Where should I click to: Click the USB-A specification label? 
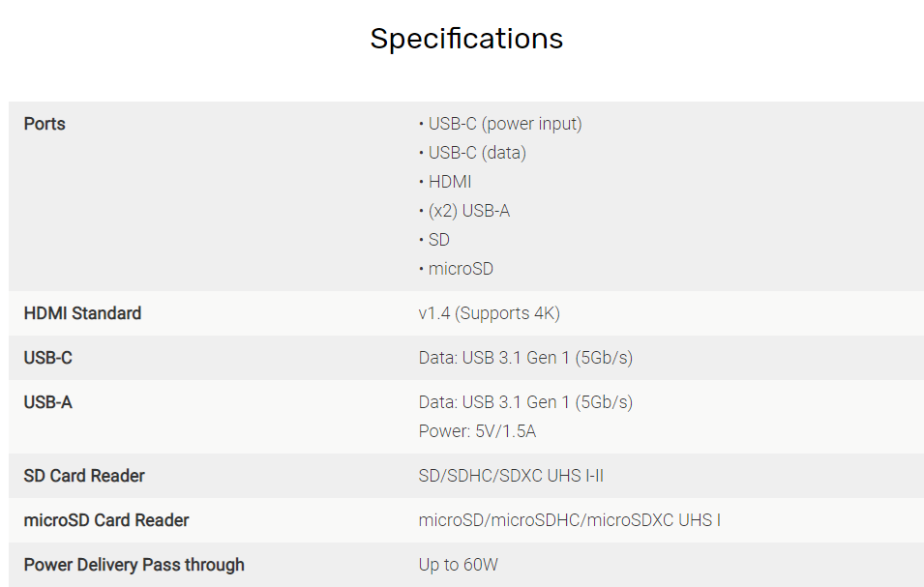click(47, 402)
